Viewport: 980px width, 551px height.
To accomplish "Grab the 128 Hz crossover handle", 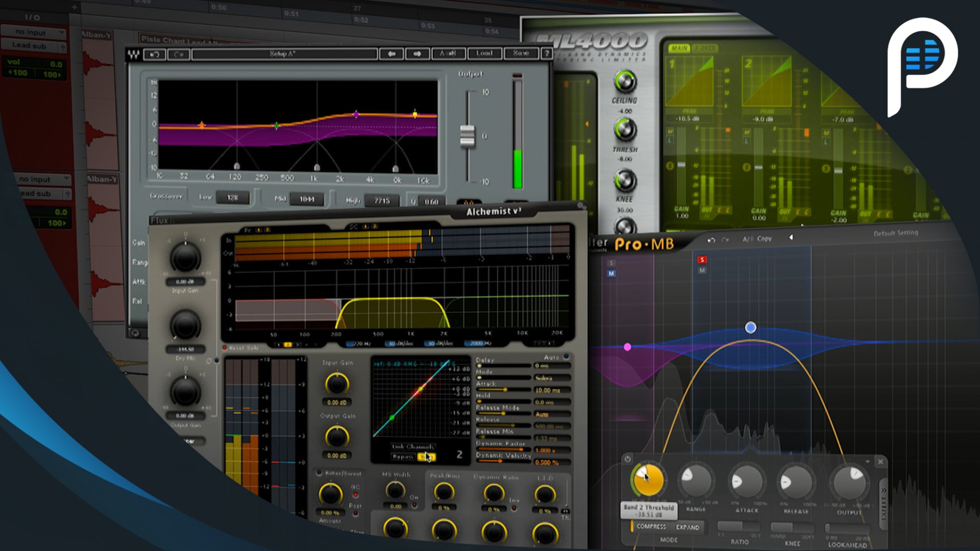I will click(x=237, y=166).
